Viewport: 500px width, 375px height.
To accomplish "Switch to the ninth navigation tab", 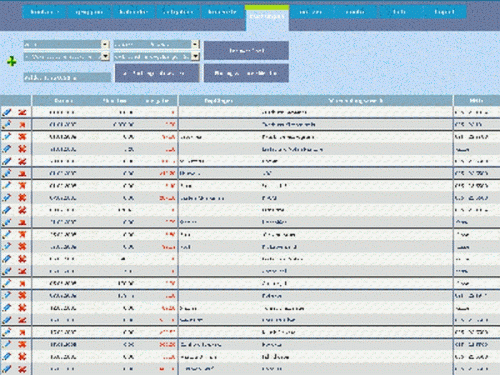I will click(x=400, y=12).
